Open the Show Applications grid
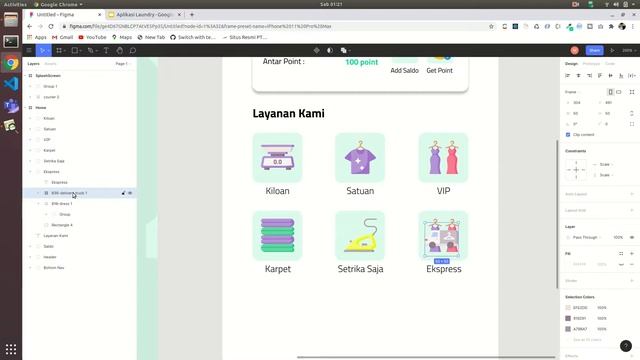640x360 pixels. coord(11,349)
